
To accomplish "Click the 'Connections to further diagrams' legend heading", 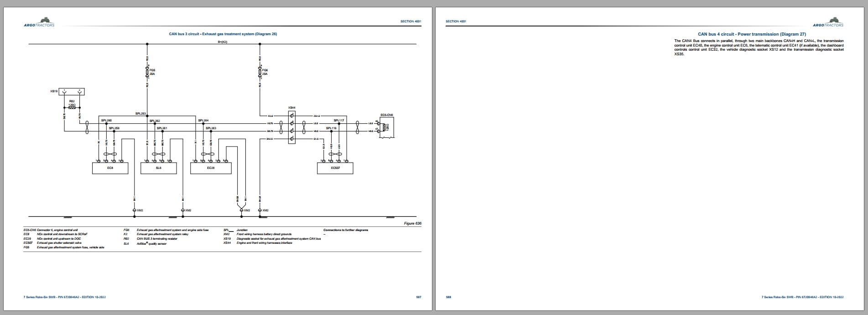I will [346, 230].
